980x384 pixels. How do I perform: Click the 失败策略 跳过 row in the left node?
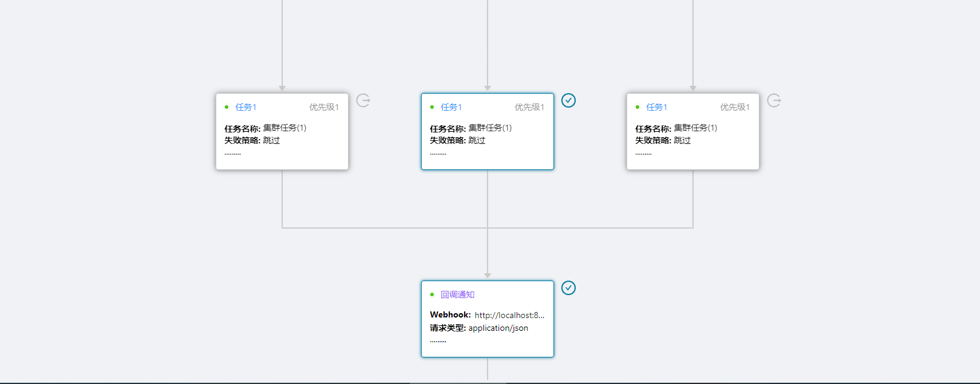[253, 140]
